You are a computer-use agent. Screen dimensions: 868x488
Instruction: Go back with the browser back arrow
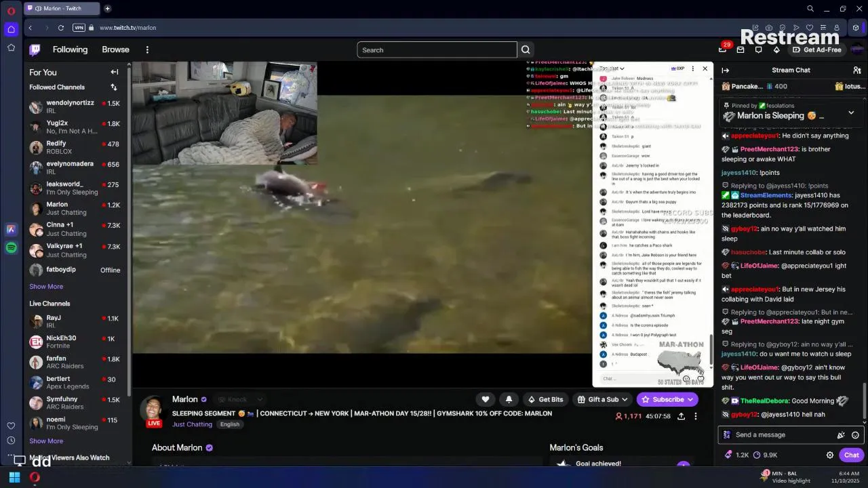31,28
